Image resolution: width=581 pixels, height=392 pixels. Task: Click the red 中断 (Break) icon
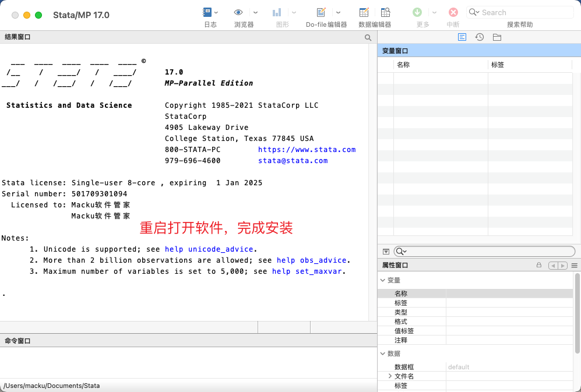[x=453, y=12]
